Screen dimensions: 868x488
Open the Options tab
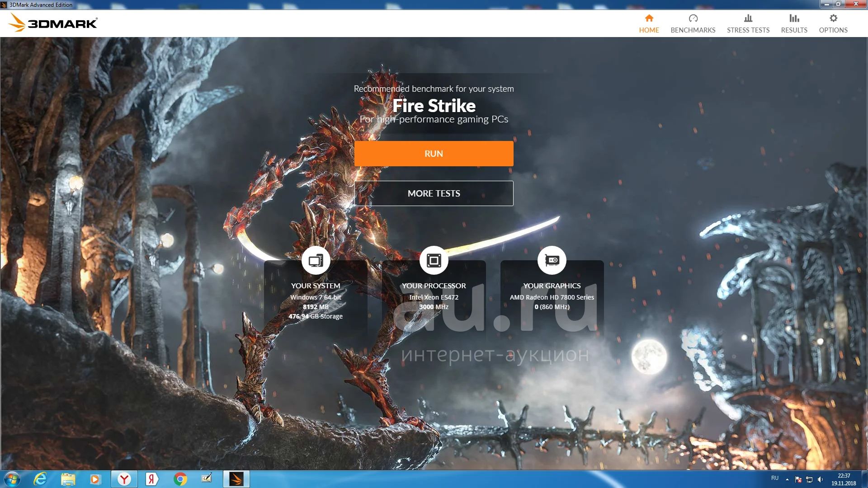(833, 23)
